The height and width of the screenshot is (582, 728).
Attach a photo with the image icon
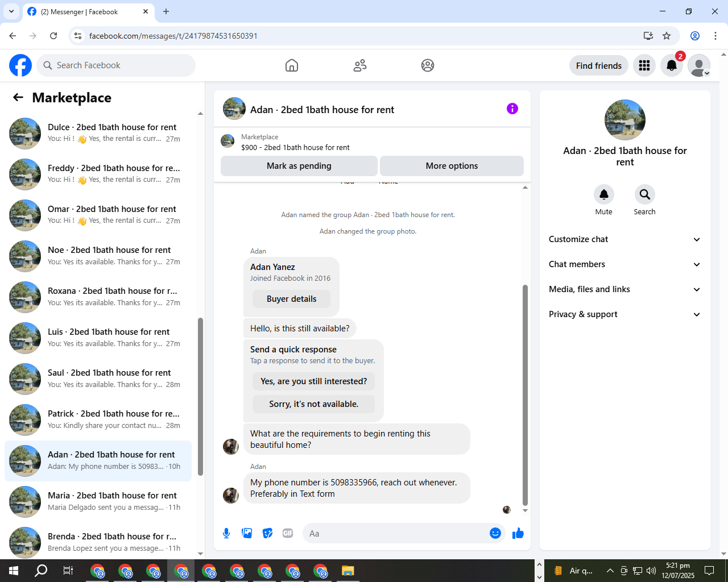click(x=247, y=533)
